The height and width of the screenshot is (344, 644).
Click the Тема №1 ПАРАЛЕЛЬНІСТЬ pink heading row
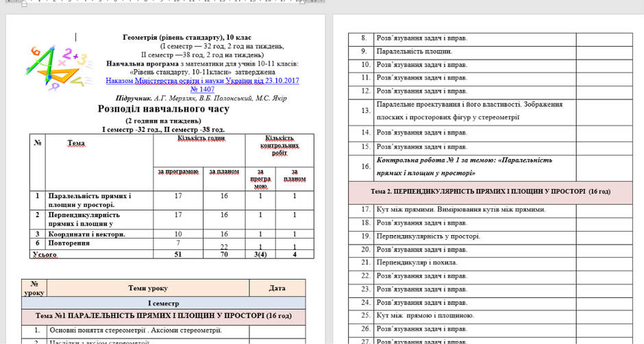click(x=164, y=316)
